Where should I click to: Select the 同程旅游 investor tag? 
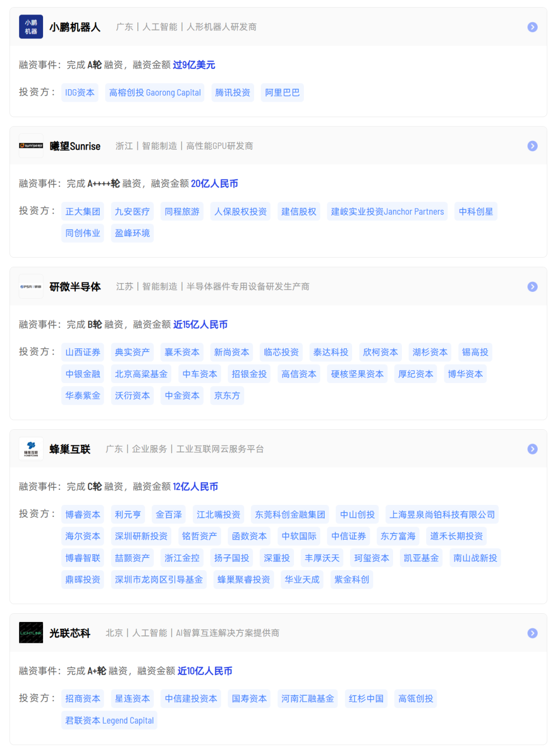click(182, 211)
